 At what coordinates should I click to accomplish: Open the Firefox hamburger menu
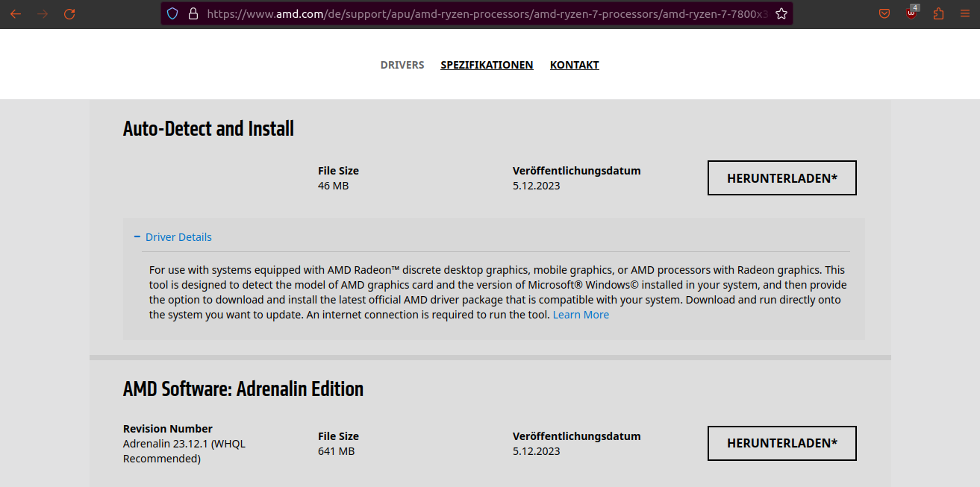pos(964,13)
